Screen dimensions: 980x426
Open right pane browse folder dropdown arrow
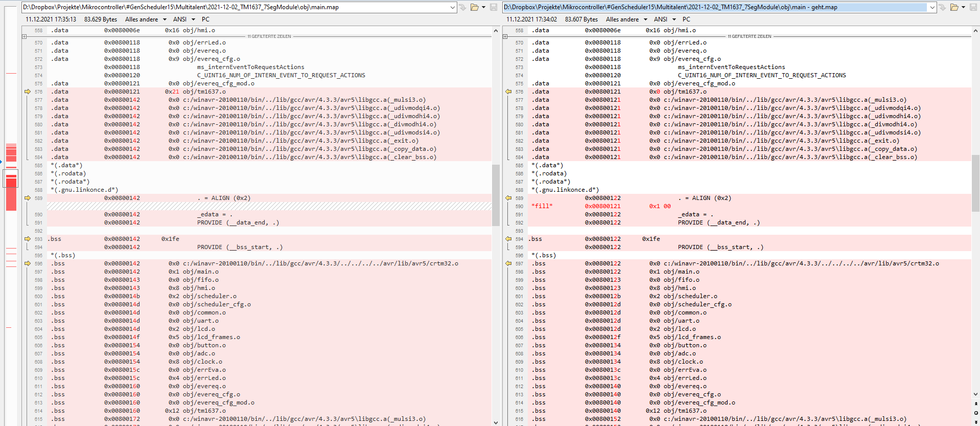pos(963,7)
